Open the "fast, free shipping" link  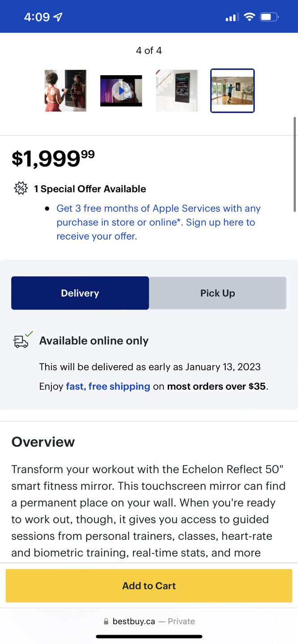click(108, 386)
